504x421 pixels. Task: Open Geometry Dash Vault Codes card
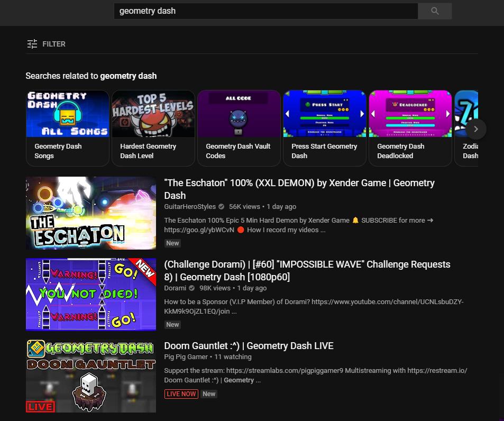point(239,128)
